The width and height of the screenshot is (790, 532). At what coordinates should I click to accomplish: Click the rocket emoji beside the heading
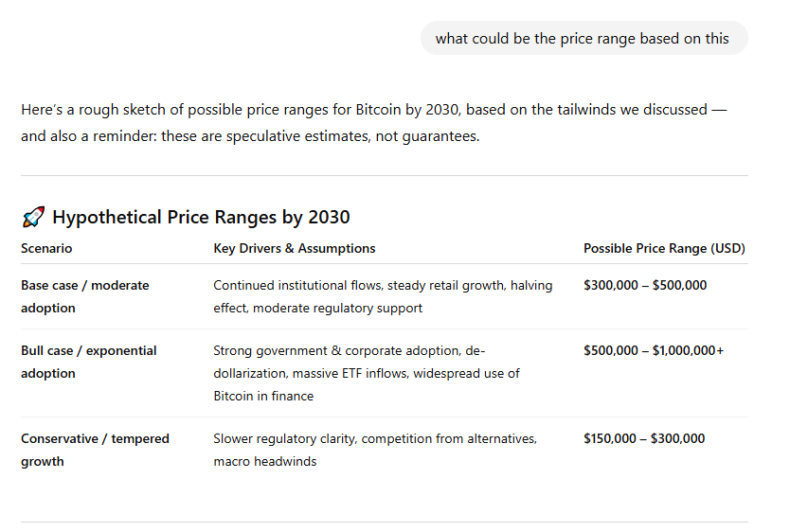tap(33, 218)
